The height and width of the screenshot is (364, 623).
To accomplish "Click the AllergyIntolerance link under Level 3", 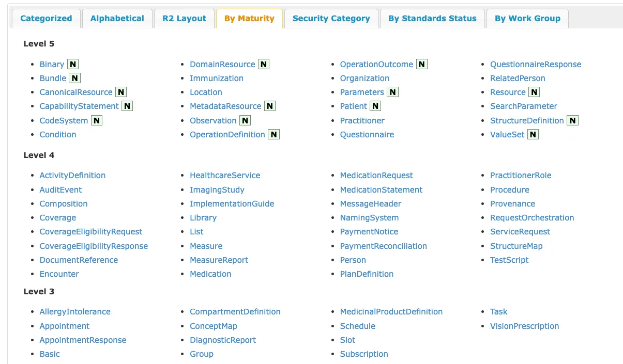I will click(75, 311).
